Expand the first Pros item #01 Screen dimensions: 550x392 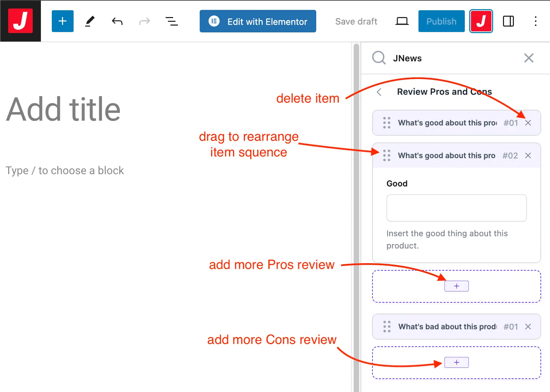(x=446, y=123)
